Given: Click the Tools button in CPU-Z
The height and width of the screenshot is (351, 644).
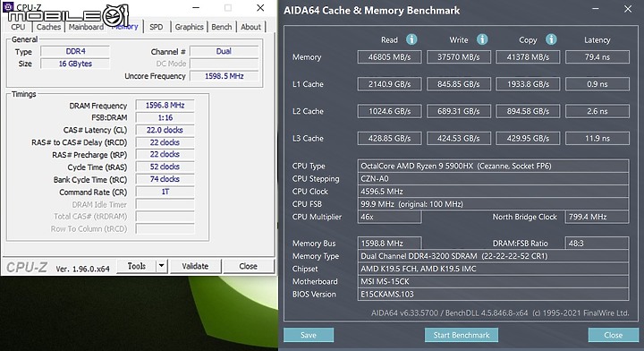Looking at the screenshot, I should pos(137,266).
